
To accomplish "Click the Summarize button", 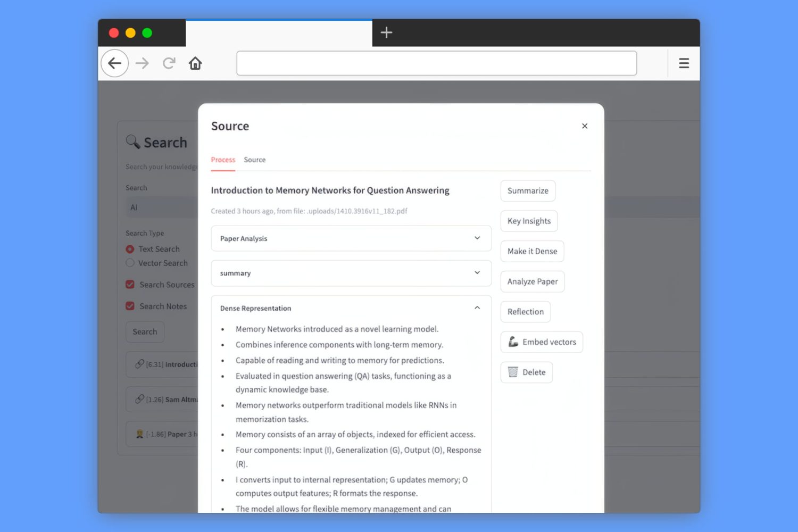I will [x=528, y=190].
